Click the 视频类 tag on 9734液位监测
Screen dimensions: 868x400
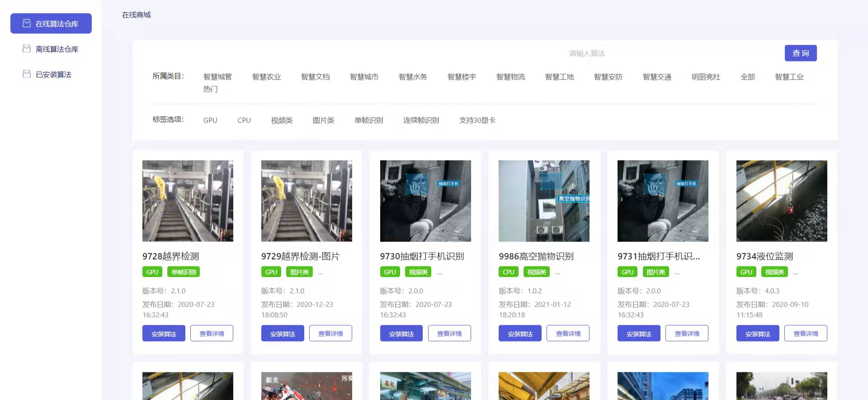click(x=774, y=272)
